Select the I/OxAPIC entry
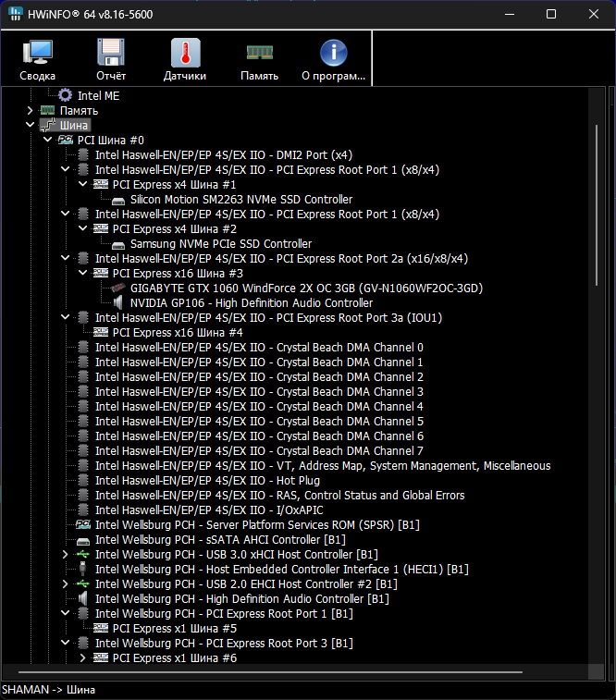The width and height of the screenshot is (616, 700). pyautogui.click(x=209, y=510)
